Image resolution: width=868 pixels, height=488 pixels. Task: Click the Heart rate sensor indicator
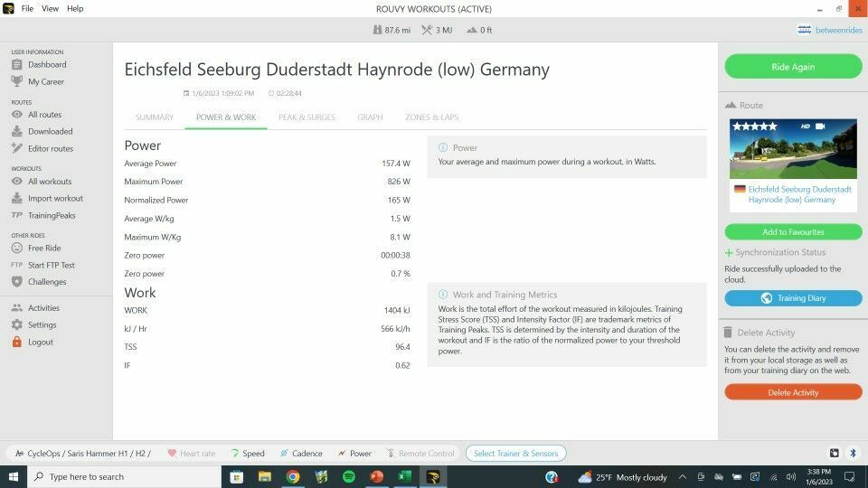(x=192, y=454)
